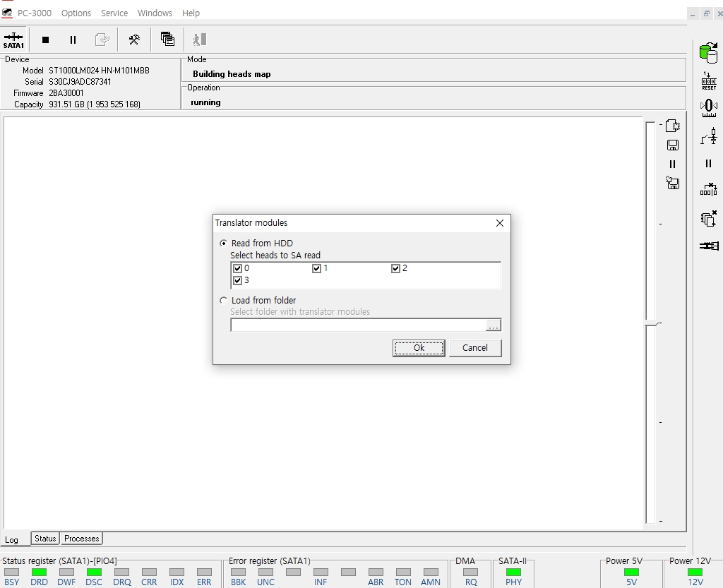Click the clear-log floppy with arrow icon
723x588 pixels.
click(673, 183)
